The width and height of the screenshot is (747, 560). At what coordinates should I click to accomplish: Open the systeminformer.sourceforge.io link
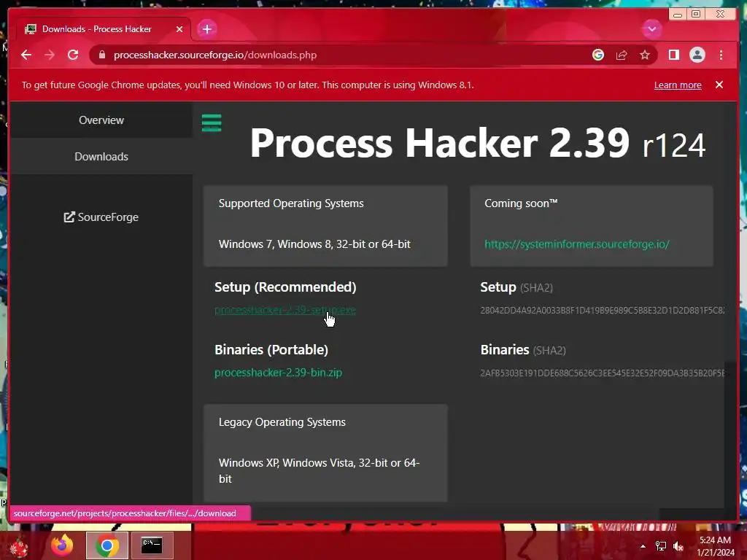point(576,244)
